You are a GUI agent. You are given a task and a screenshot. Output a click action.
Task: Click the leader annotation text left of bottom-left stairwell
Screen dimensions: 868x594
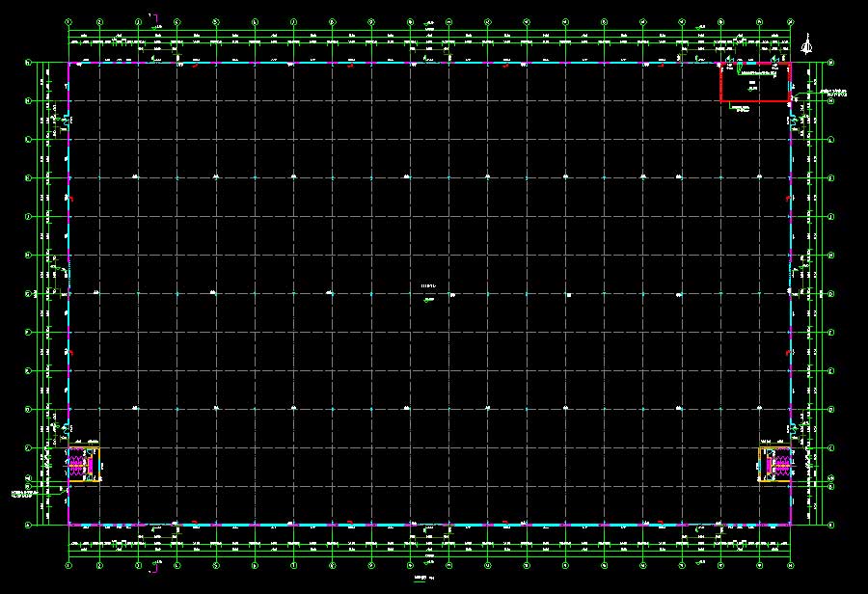pos(21,495)
